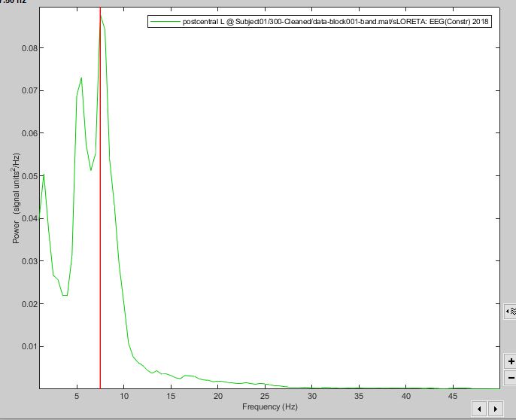The width and height of the screenshot is (516, 420).
Task: Click the y-axis tick label 0.01
Action: (28, 347)
